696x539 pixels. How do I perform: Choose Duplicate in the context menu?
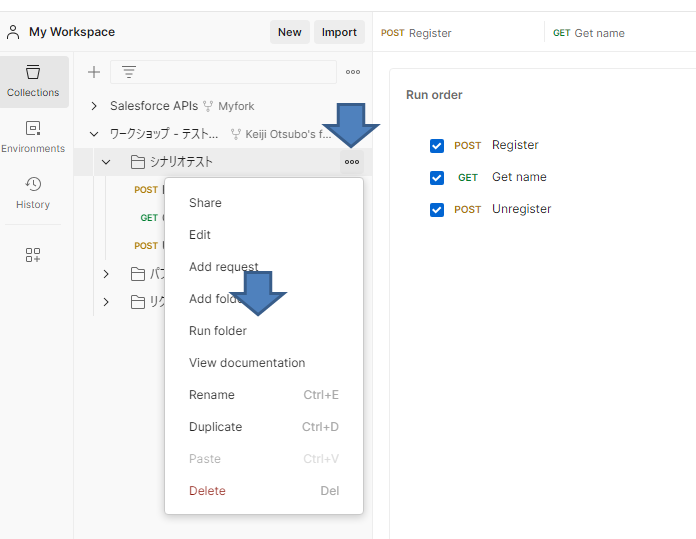tap(216, 427)
